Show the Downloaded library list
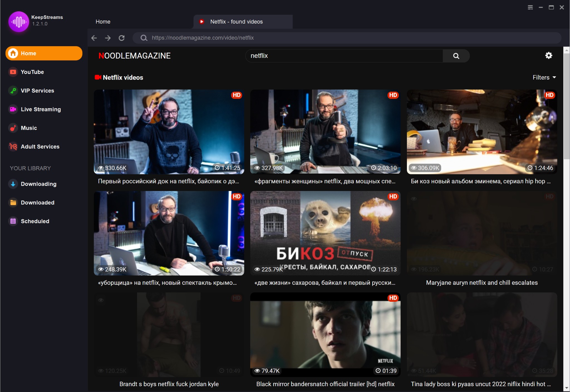The height and width of the screenshot is (392, 570). point(38,202)
